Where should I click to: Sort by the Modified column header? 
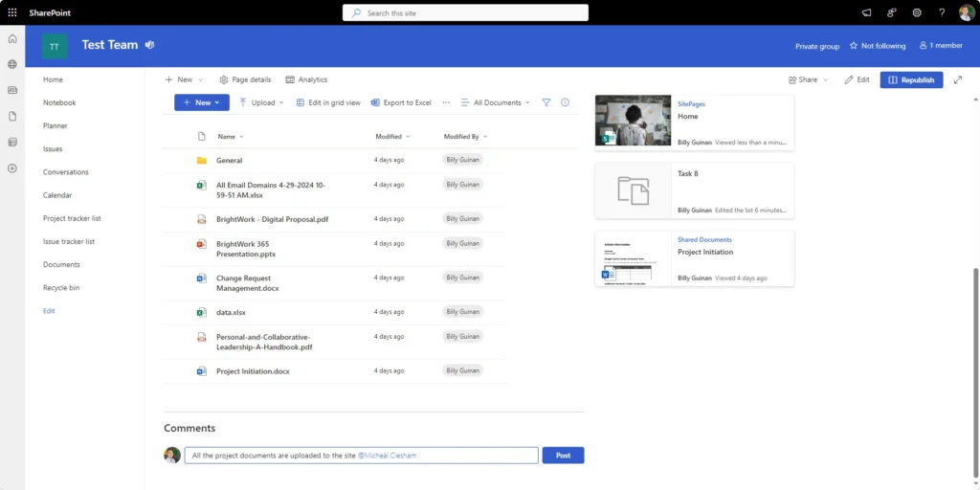(389, 137)
